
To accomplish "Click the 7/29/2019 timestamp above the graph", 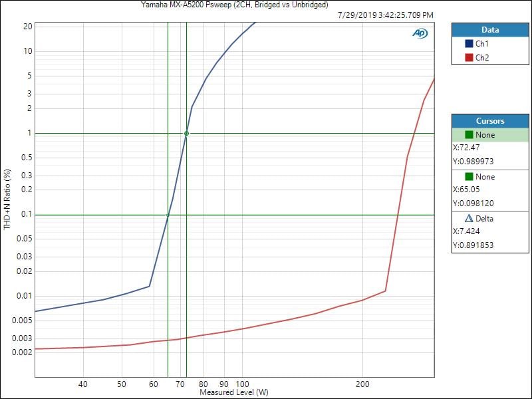I will point(385,15).
